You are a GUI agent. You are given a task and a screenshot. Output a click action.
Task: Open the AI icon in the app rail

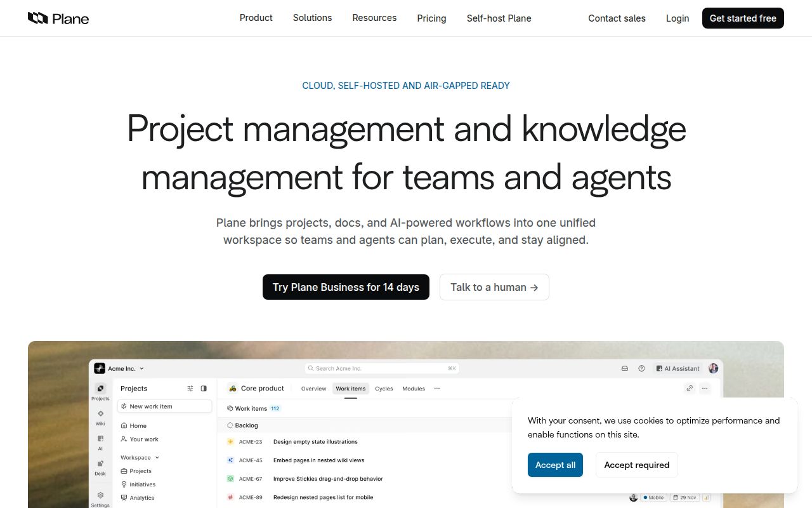point(100,438)
